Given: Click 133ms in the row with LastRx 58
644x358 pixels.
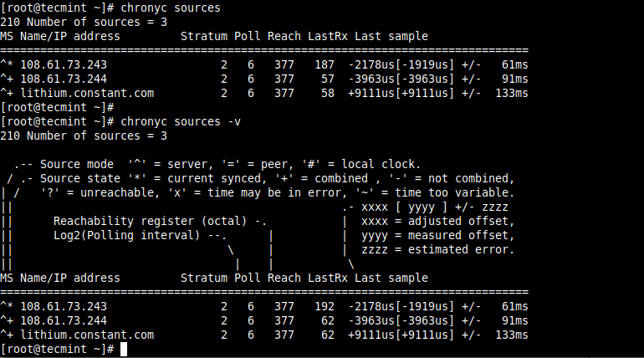Looking at the screenshot, I should click(x=511, y=93).
